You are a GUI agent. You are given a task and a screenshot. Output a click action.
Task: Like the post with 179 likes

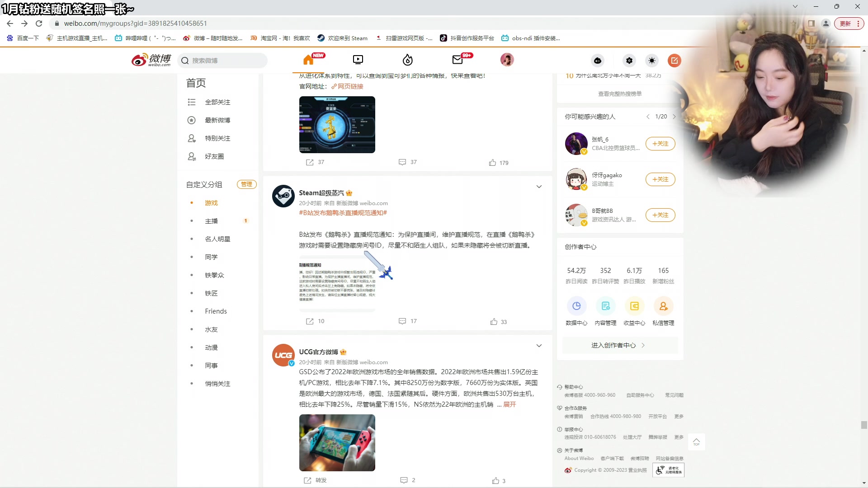coord(499,163)
